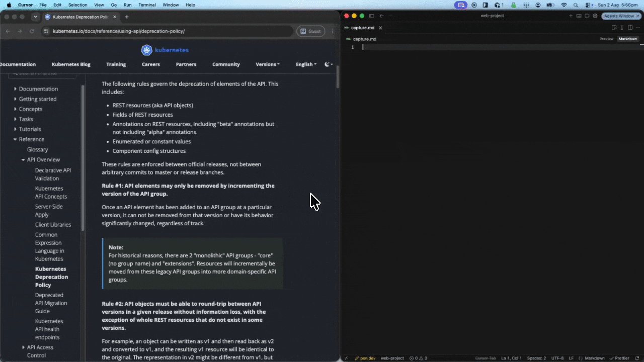644x362 pixels.
Task: Split the editor right
Action: point(630,28)
